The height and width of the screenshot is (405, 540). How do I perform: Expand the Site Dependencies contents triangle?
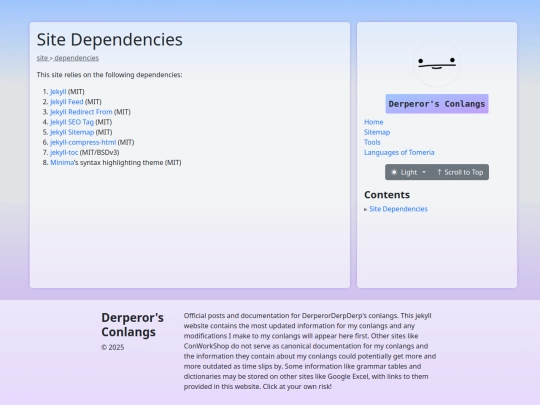click(x=365, y=209)
